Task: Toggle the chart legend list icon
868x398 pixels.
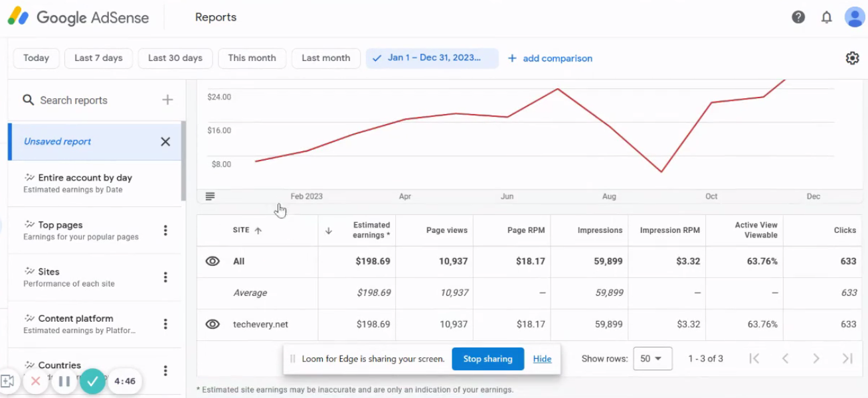Action: click(x=210, y=196)
